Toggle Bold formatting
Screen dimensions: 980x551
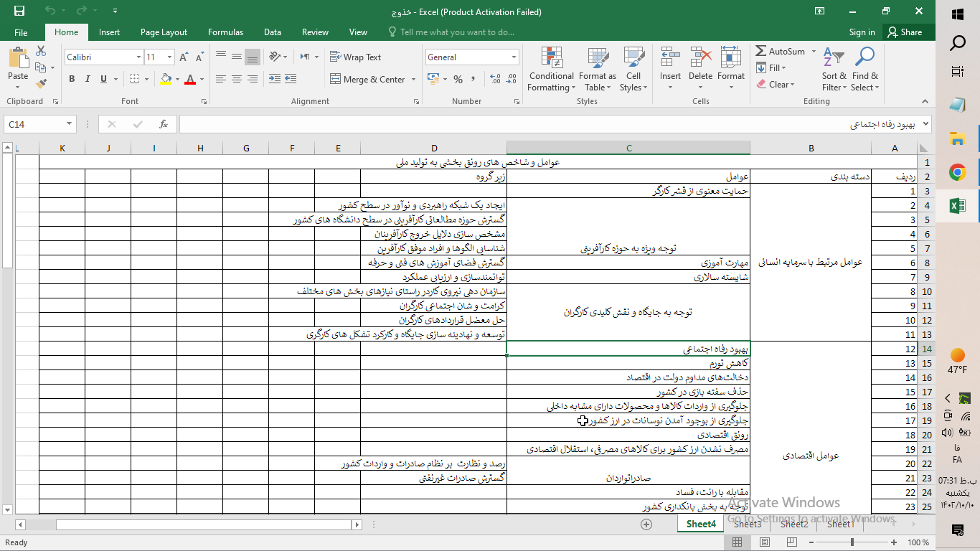tap(72, 80)
